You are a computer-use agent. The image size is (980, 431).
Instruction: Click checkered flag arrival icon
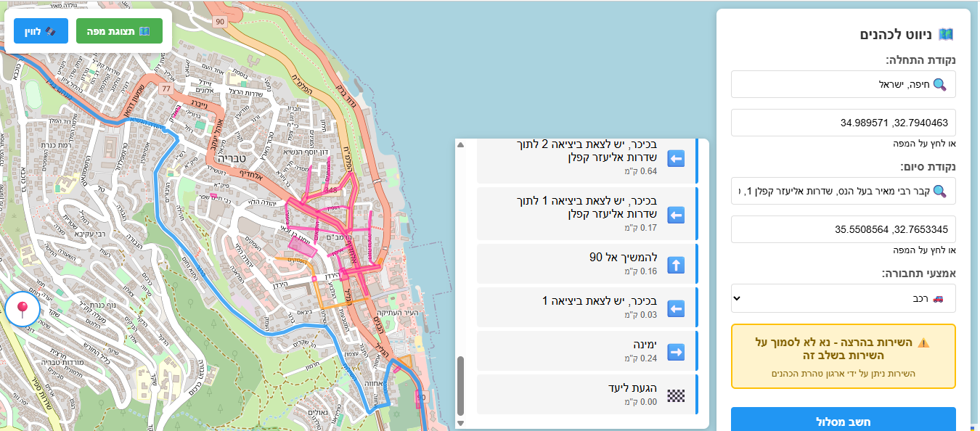click(x=676, y=395)
